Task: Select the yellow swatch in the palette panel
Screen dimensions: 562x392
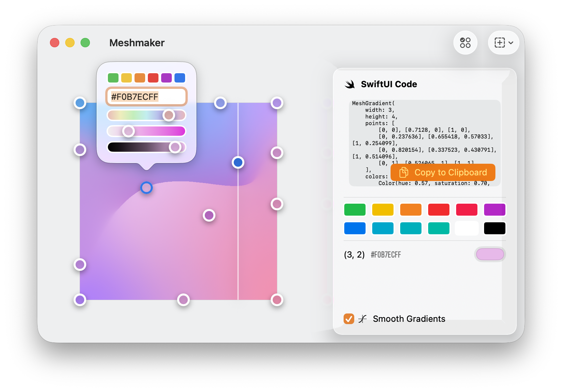Action: pos(383,210)
